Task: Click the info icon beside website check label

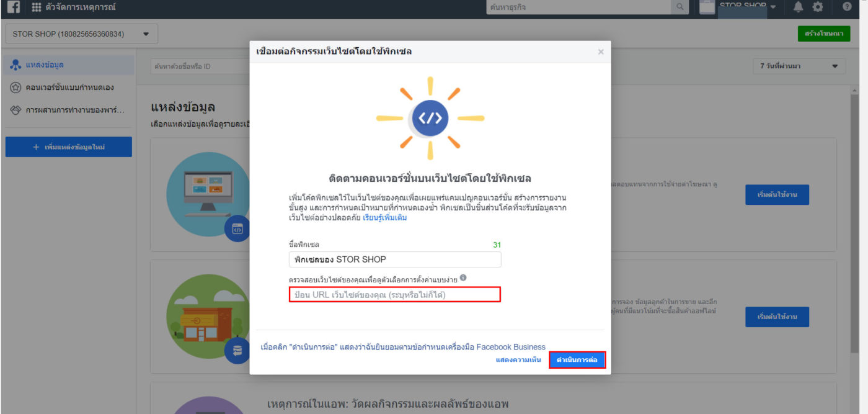Action: click(463, 278)
